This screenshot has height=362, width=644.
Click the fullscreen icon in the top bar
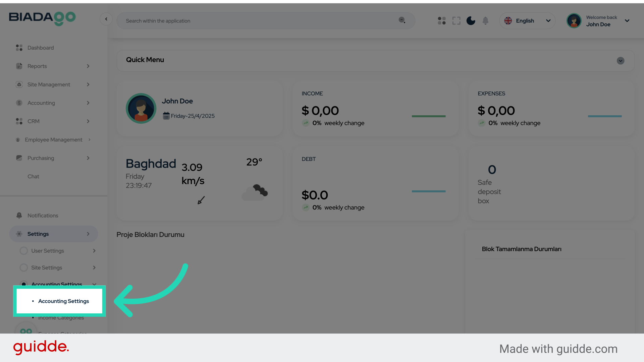[x=456, y=20]
